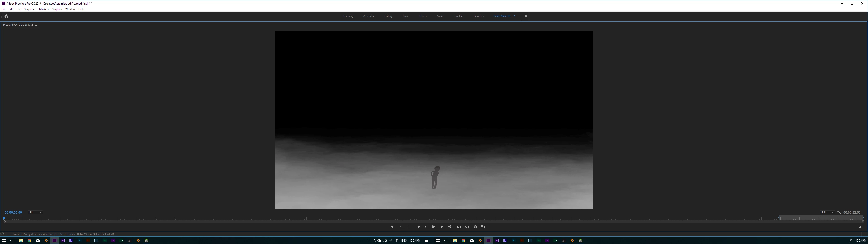
Task: Open the Button Editor plus icon
Action: (x=860, y=227)
